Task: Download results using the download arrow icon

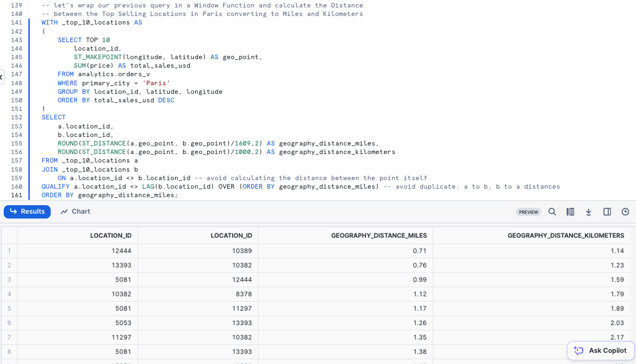Action: point(589,212)
